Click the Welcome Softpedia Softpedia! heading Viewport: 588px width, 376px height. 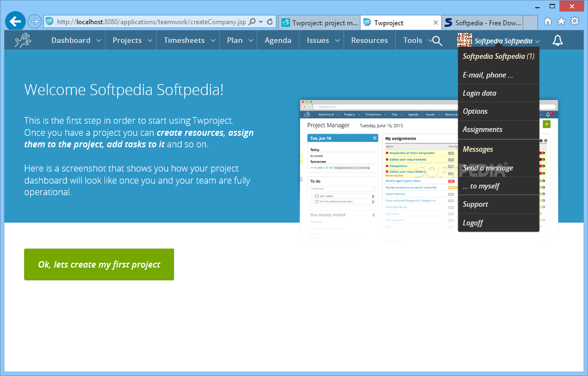(124, 90)
